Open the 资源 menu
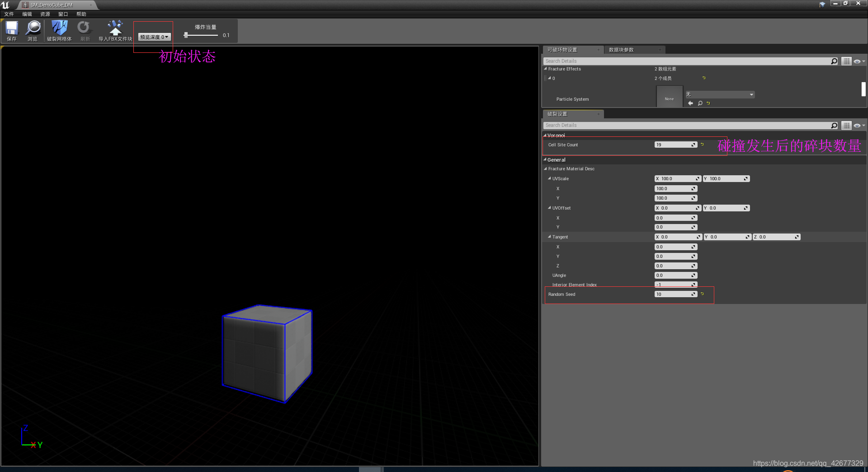 [x=45, y=14]
